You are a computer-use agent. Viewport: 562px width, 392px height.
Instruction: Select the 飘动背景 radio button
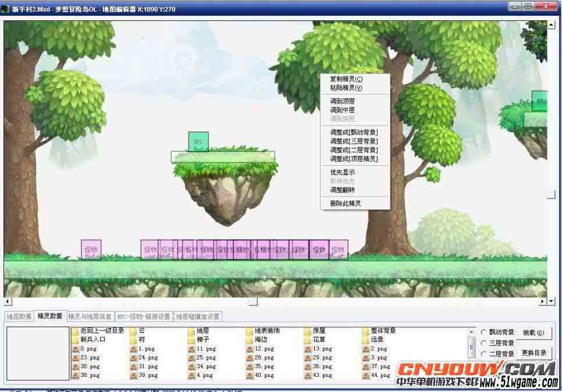(x=483, y=332)
